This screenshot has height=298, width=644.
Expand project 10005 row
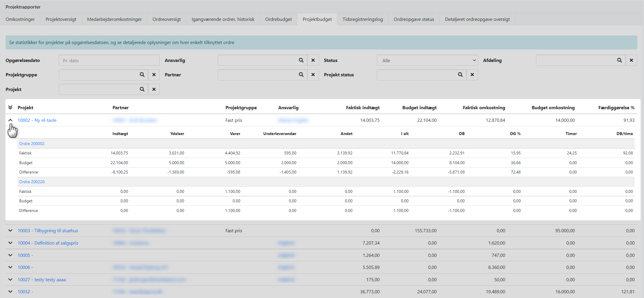click(10, 255)
